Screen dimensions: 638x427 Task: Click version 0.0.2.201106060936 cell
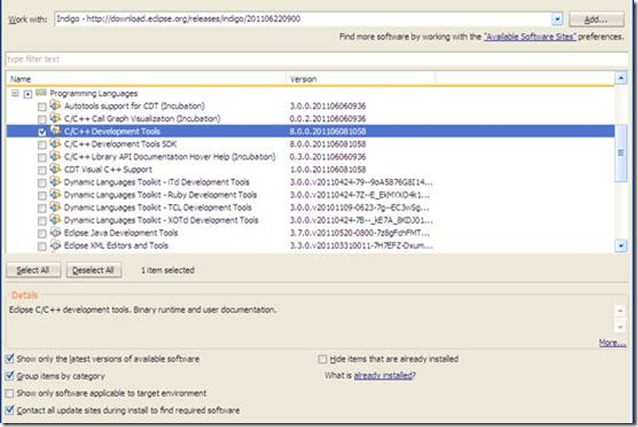[x=328, y=118]
